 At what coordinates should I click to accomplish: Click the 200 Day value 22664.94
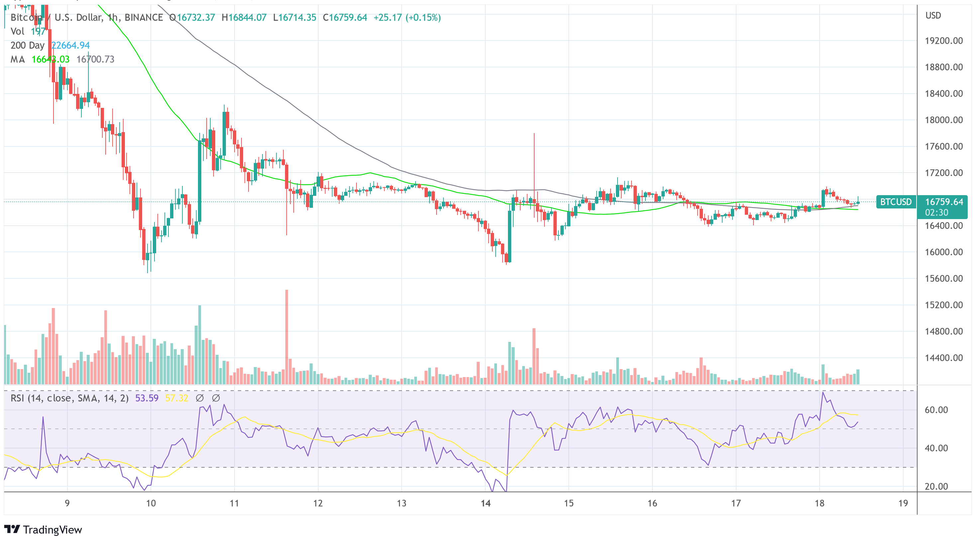coord(71,45)
